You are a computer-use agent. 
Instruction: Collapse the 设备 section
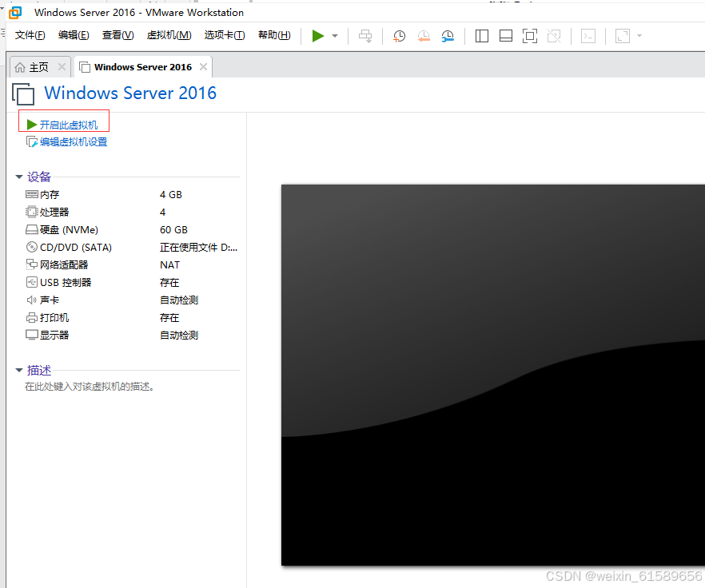click(x=19, y=177)
